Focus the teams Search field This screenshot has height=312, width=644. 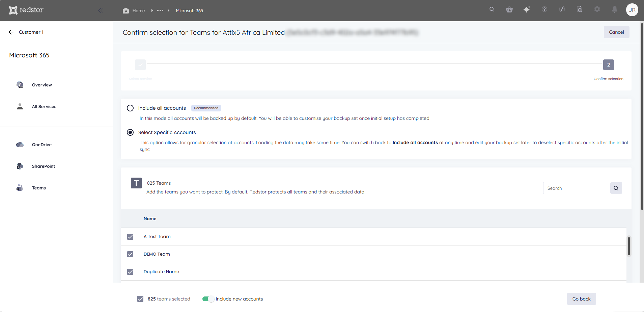577,188
